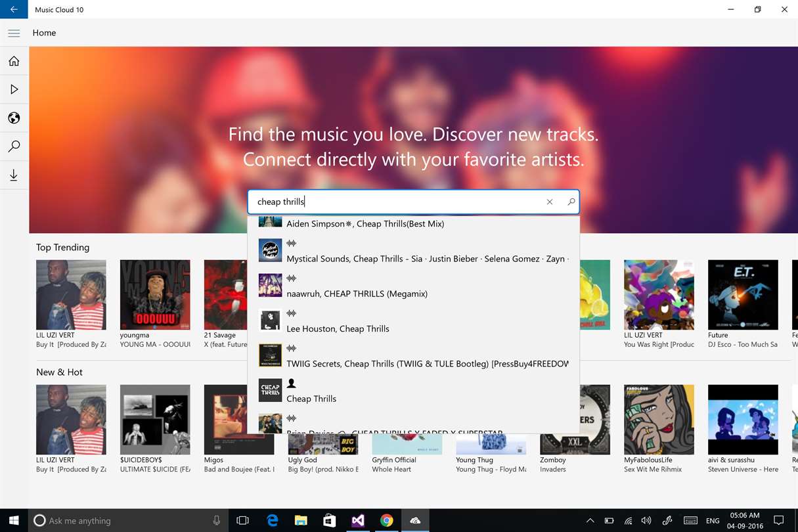Select suggestion Aiden Simpson Cheap Thrills Best Mix
The height and width of the screenshot is (532, 798).
click(x=414, y=223)
